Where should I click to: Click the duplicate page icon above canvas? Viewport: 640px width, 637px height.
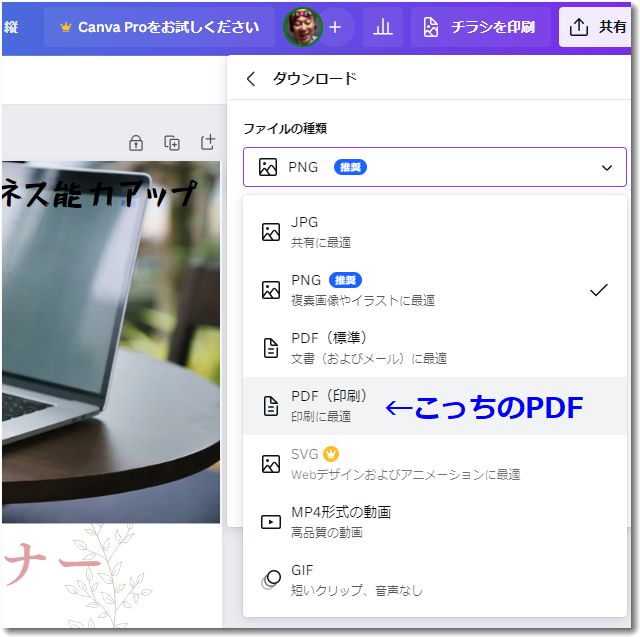[172, 143]
